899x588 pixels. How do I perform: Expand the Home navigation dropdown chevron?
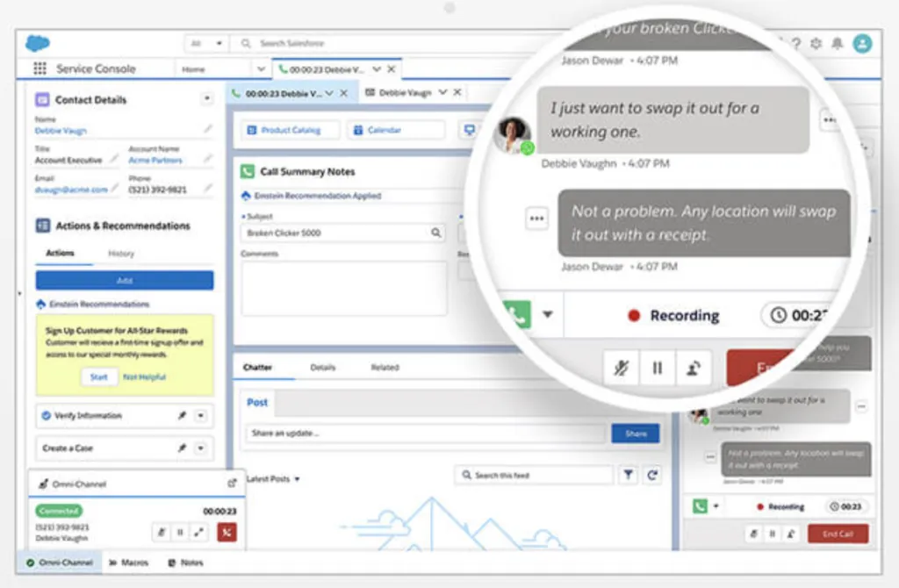(261, 68)
